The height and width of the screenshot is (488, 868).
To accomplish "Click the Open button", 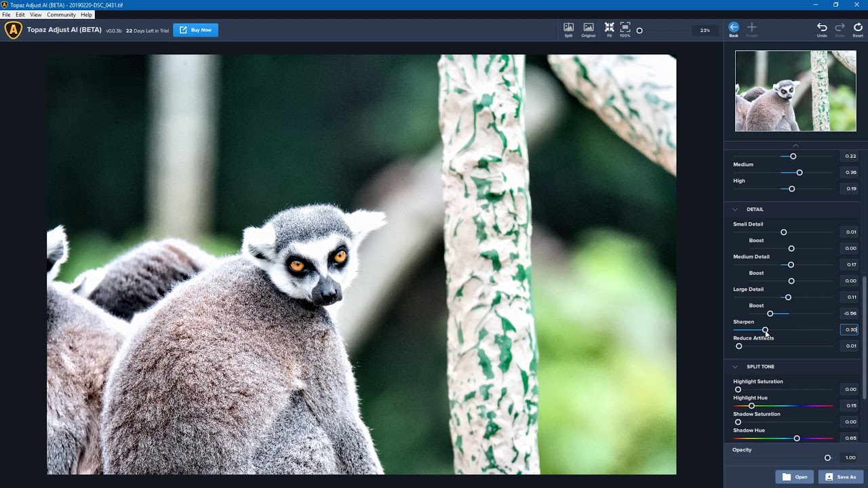I will point(794,476).
